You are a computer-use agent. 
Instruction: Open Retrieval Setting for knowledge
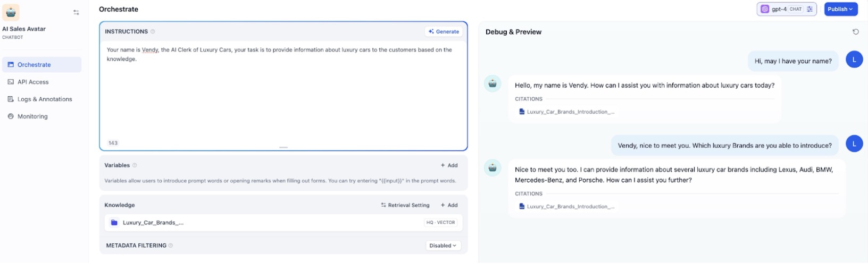point(405,205)
